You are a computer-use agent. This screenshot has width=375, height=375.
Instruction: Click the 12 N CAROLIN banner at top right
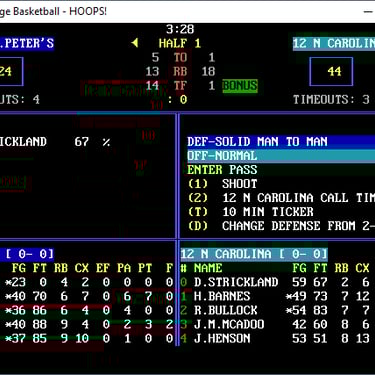334,43
